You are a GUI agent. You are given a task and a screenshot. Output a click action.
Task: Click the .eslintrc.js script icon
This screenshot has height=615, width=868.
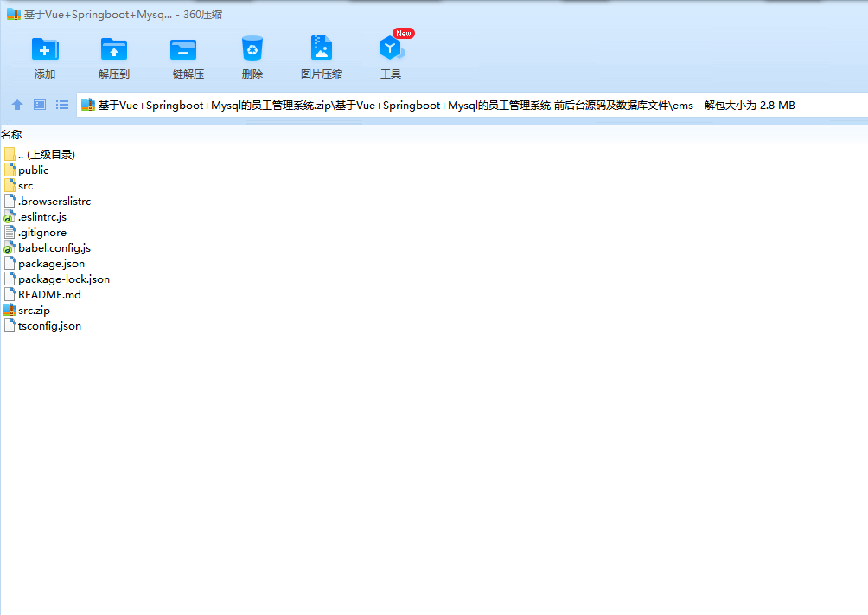[x=10, y=216]
